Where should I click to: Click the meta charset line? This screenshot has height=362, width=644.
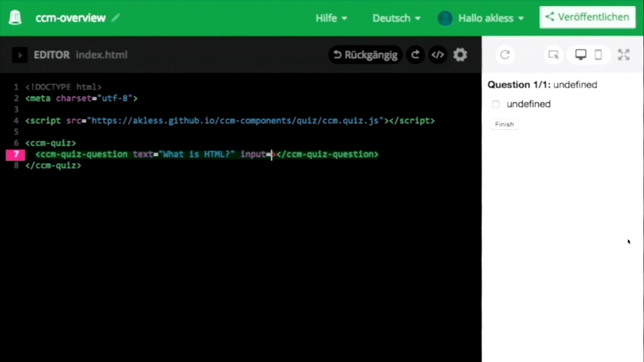pyautogui.click(x=82, y=99)
